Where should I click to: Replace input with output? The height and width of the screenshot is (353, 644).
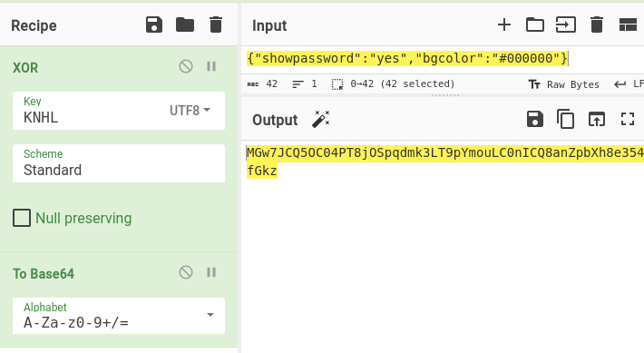(x=596, y=119)
